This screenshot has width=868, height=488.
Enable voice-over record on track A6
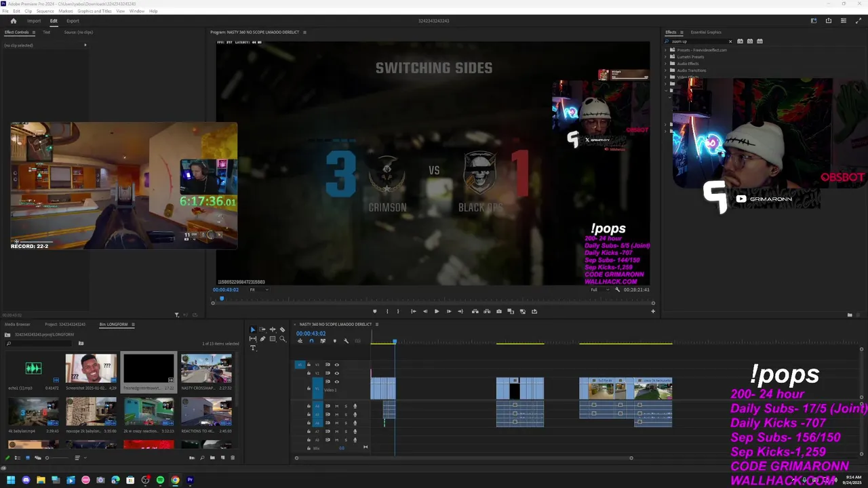click(x=355, y=423)
